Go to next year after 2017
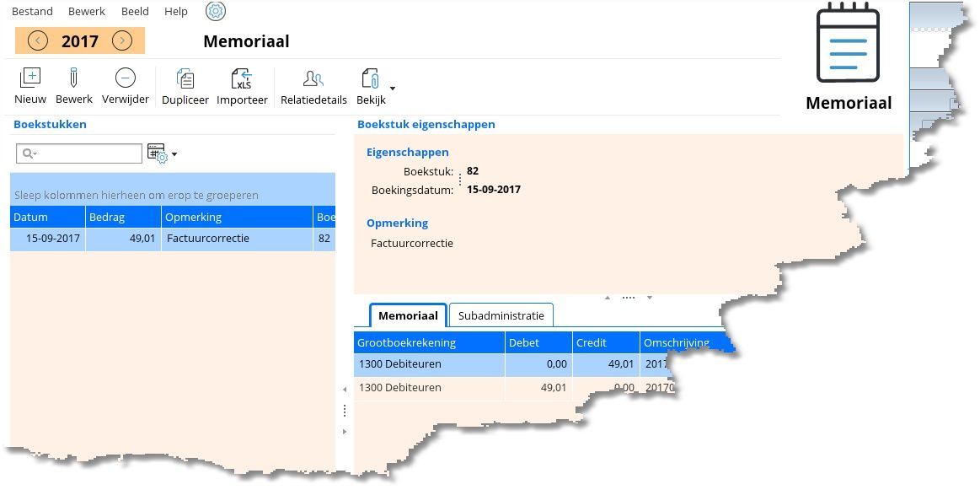Viewport: 980px width, 495px height. (x=122, y=40)
